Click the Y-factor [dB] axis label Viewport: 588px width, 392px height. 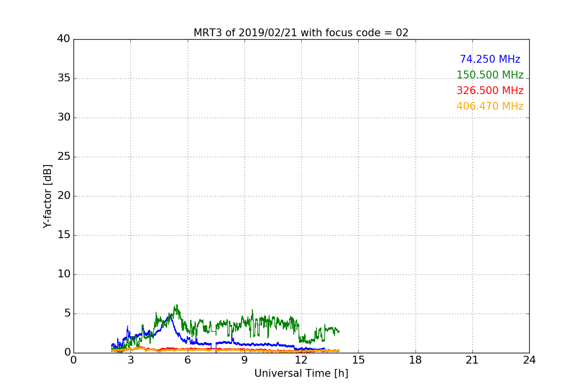coord(48,196)
